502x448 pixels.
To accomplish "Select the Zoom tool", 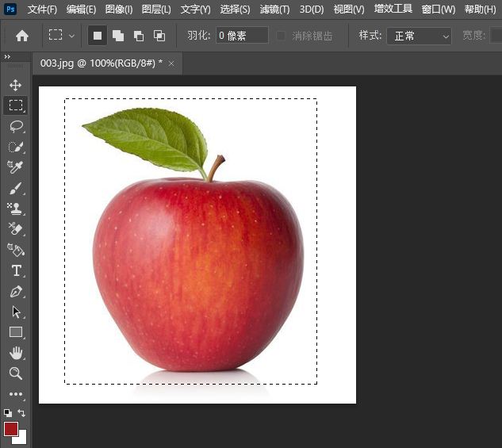I will tap(15, 373).
